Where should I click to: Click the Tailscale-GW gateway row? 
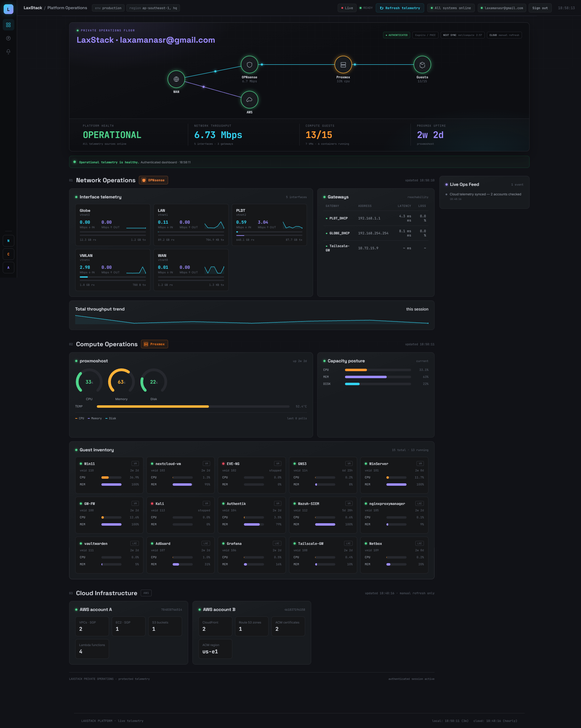point(375,248)
